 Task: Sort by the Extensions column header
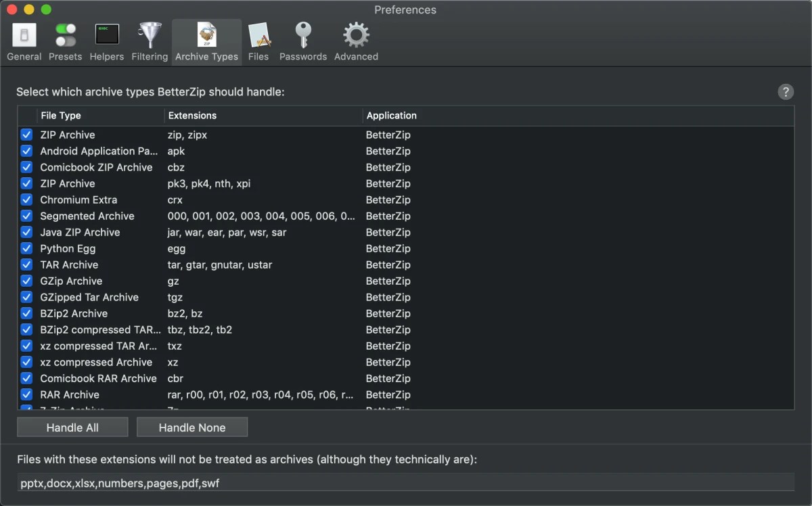coord(264,116)
